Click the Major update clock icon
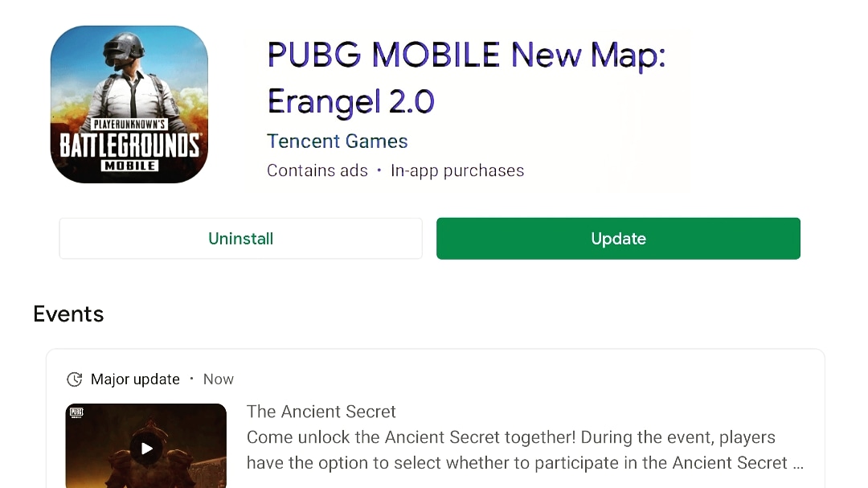Image resolution: width=868 pixels, height=488 pixels. click(x=75, y=379)
